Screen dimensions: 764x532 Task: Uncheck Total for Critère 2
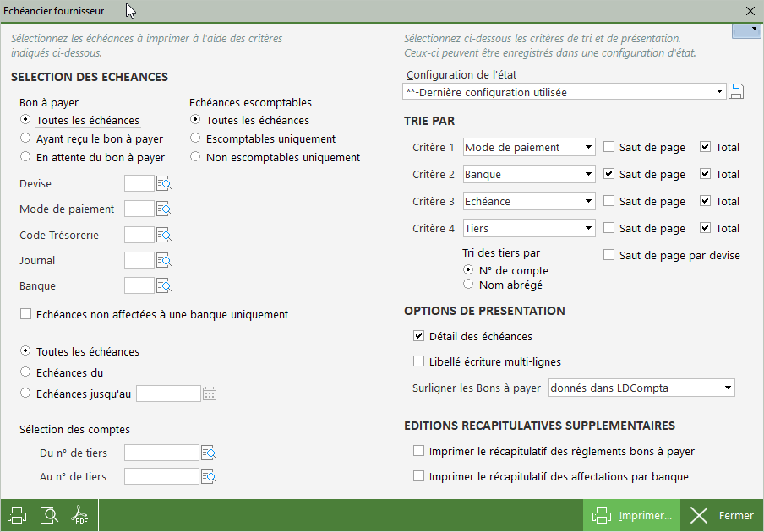pos(706,174)
